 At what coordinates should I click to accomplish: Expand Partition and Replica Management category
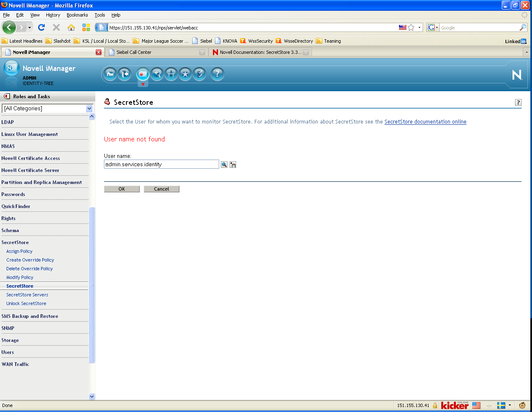(x=41, y=182)
